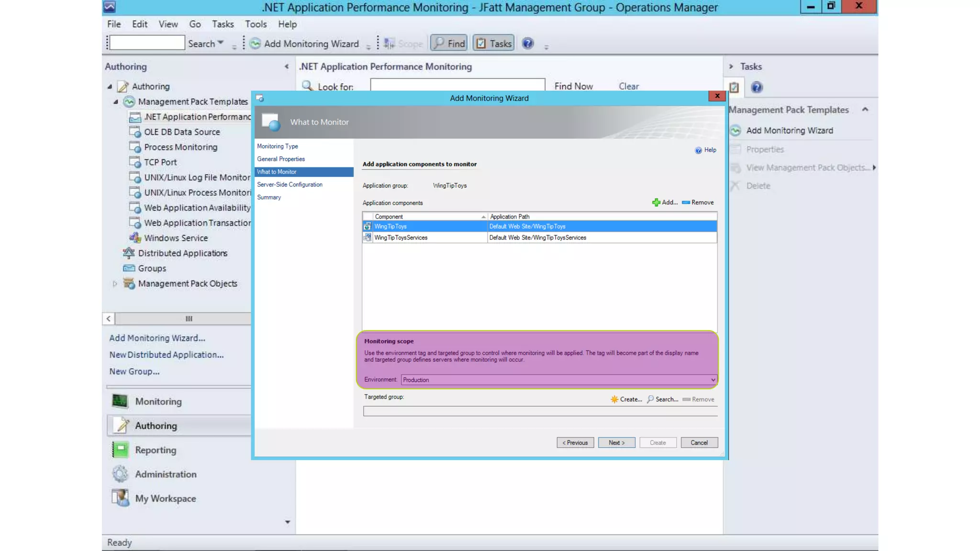The width and height of the screenshot is (980, 551).
Task: Open the Administration gear workspace
Action: click(x=120, y=474)
